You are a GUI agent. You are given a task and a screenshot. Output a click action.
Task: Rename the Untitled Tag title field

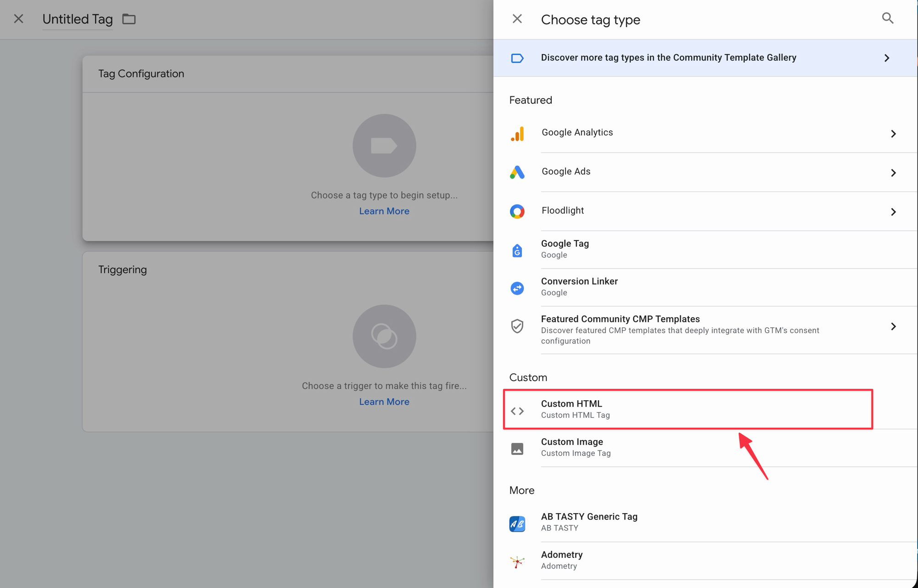tap(78, 19)
